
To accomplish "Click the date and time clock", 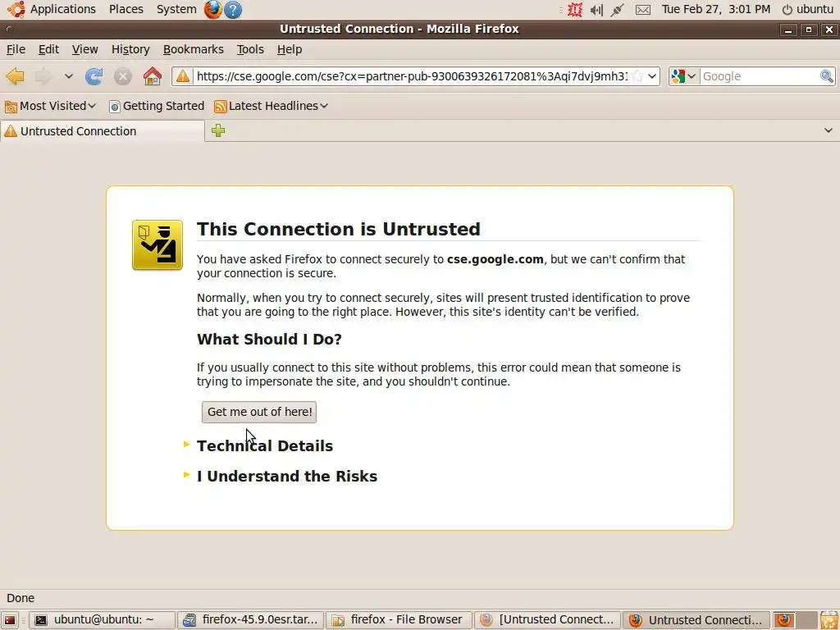I will (x=715, y=9).
